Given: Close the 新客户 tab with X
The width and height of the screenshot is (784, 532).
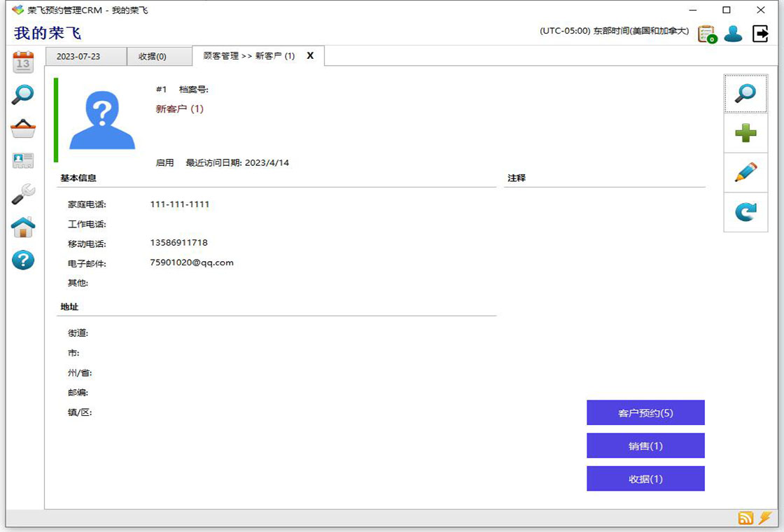Looking at the screenshot, I should tap(310, 55).
